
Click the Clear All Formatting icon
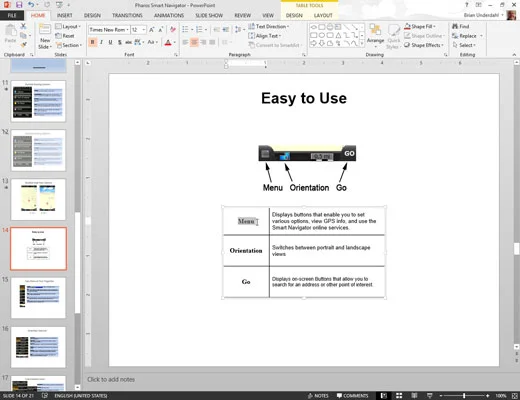(x=173, y=30)
